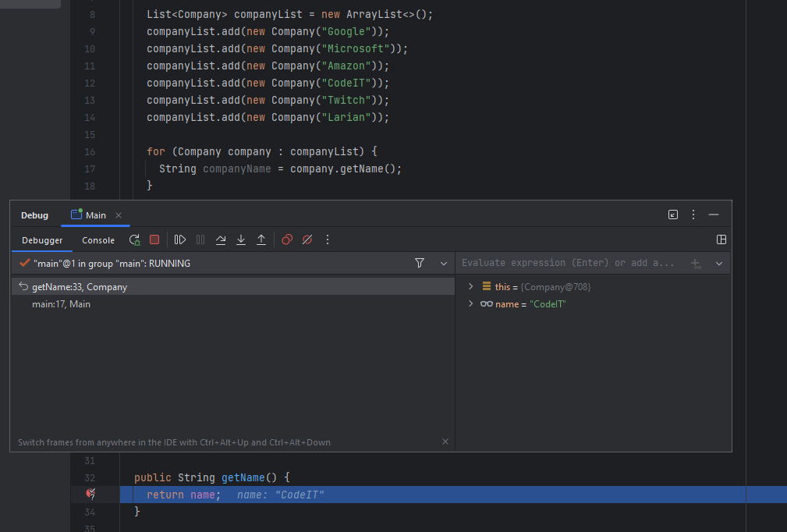Filter frames using the funnel icon
Viewport: 787px width, 532px height.
click(420, 264)
